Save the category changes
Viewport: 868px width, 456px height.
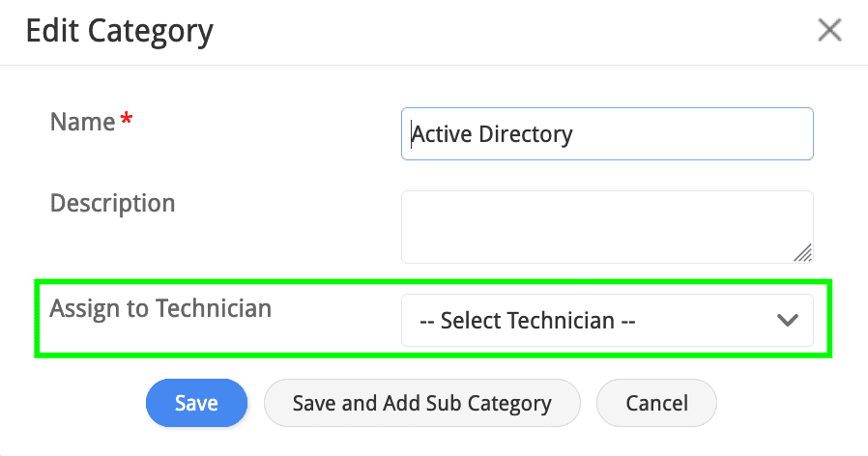[196, 403]
